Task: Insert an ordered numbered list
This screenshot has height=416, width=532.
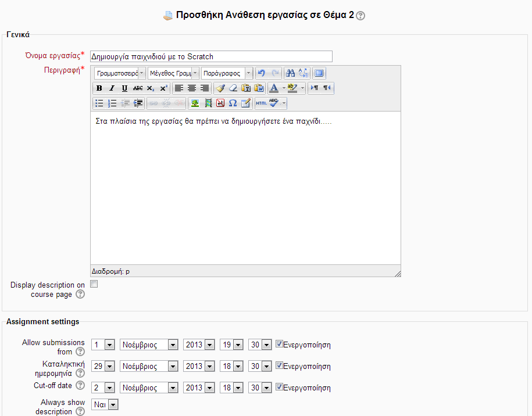Action: (x=112, y=103)
